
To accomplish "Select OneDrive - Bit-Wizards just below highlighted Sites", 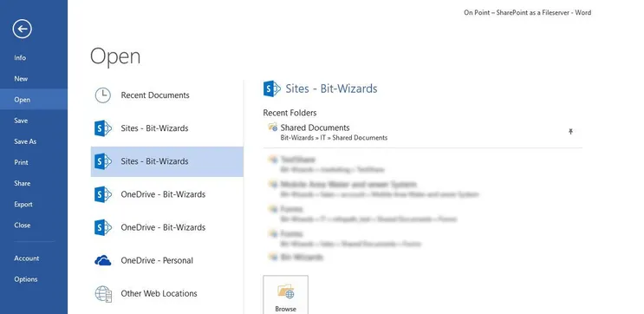I will click(166, 194).
